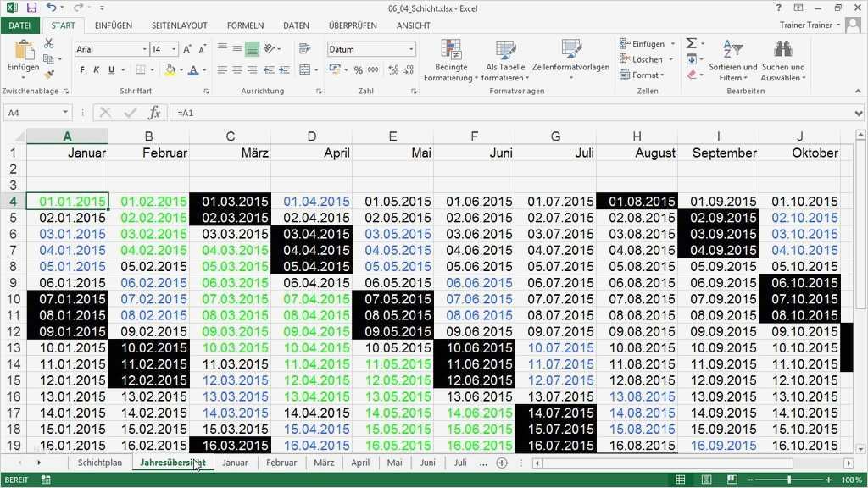Click the insert function fx icon

coord(154,113)
